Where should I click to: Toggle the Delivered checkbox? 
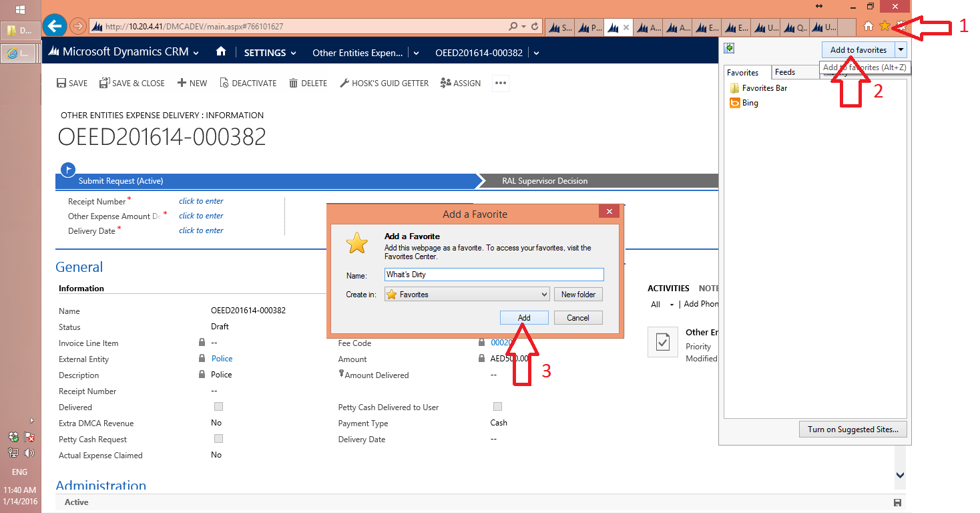[218, 407]
